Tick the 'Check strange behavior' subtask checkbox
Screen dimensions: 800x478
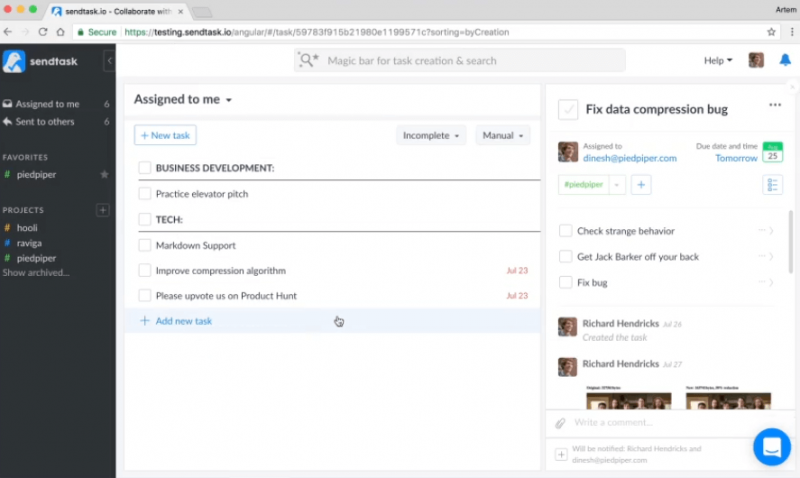point(565,231)
